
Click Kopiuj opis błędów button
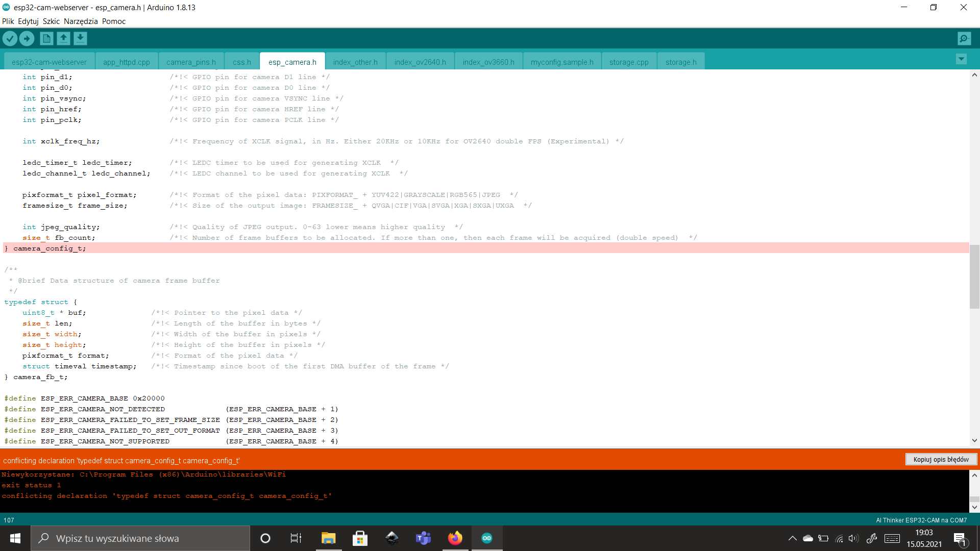[x=941, y=459]
